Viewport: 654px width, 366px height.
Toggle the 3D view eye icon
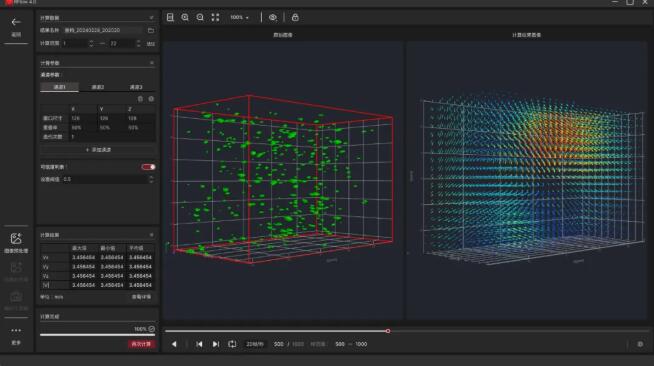[x=273, y=18]
